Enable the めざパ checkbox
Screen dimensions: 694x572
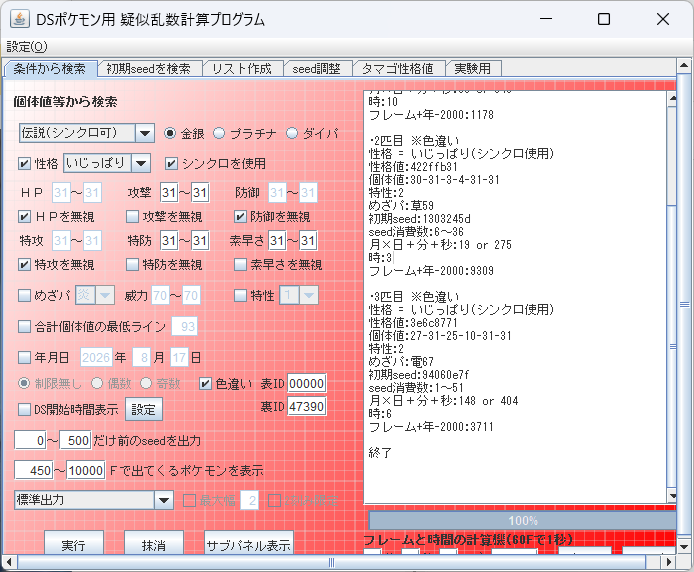(x=24, y=295)
